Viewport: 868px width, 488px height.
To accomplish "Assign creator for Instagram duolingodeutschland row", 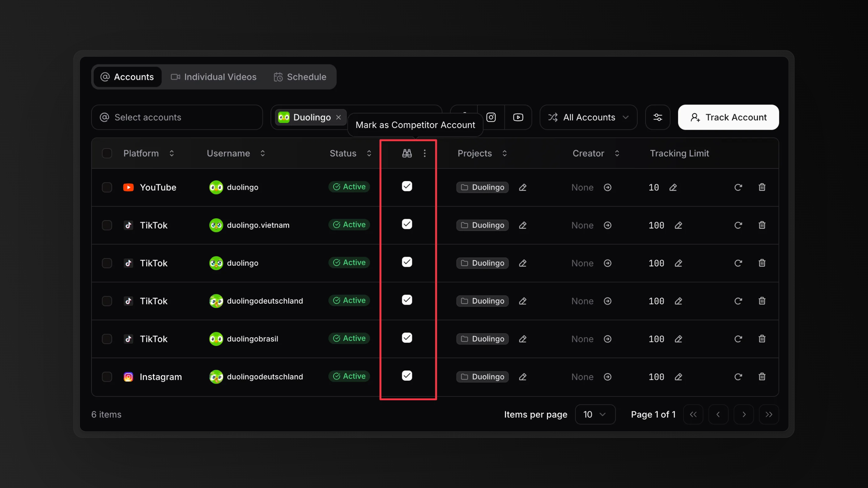I will coord(608,377).
